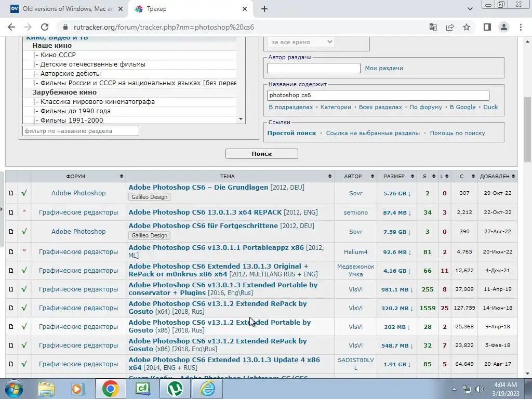Launch media player taskbar icon

coord(78,389)
